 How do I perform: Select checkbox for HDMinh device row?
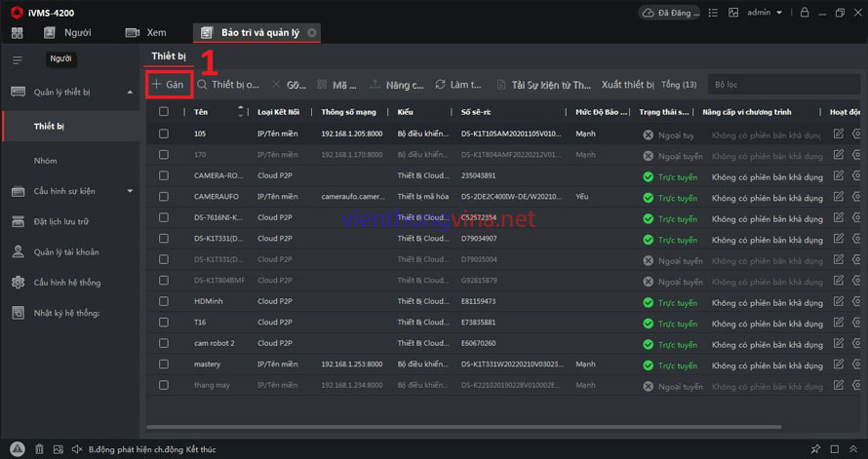click(x=164, y=301)
